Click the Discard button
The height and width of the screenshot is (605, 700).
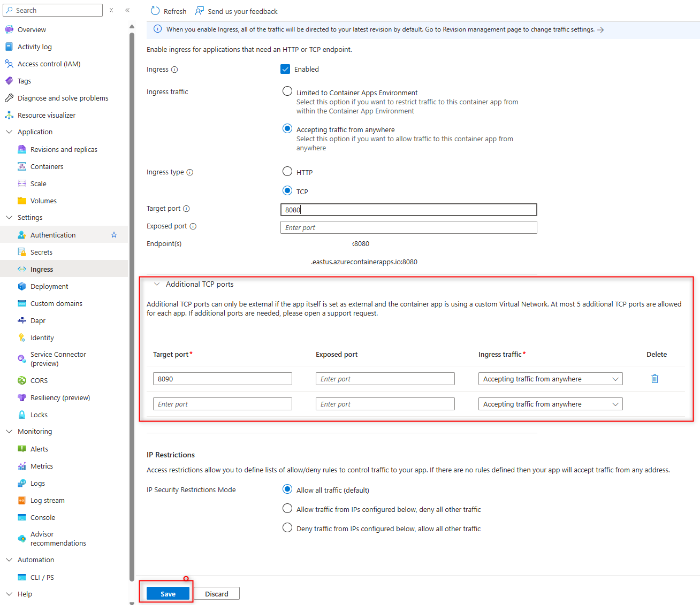[x=216, y=593]
